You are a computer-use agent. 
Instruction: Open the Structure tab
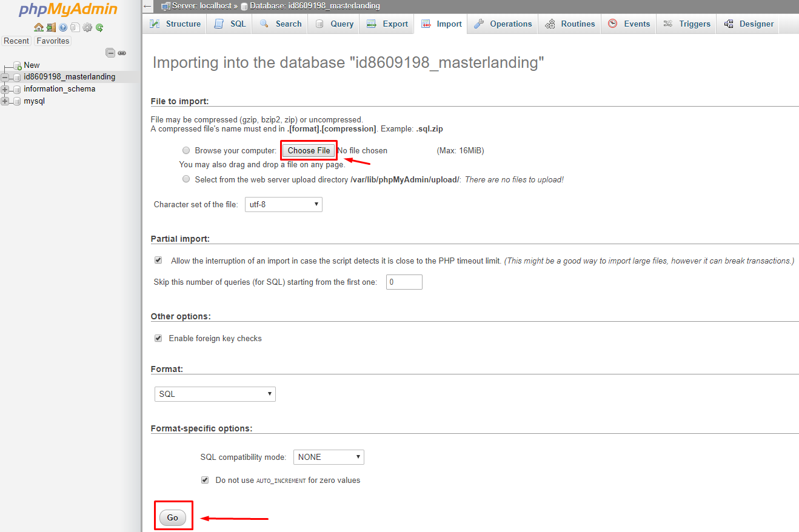click(176, 24)
